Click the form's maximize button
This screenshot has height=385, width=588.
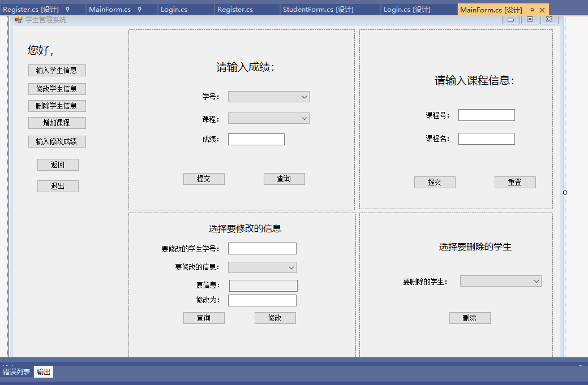(530, 19)
